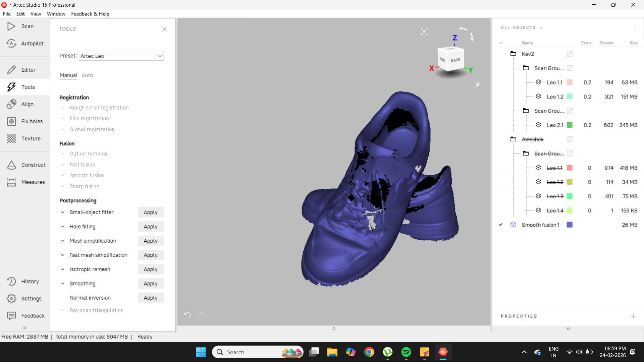Open the Construct tools

[26, 165]
